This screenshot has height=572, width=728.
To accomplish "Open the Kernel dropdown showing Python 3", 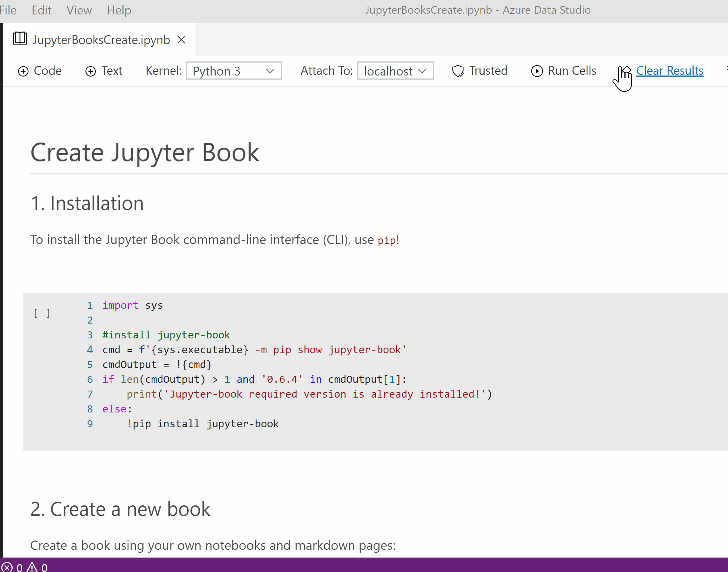I will tap(234, 71).
